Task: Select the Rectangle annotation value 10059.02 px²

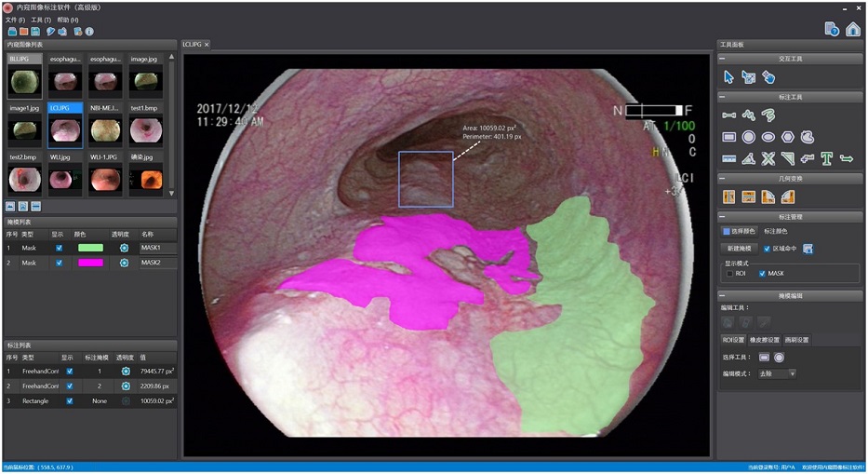Action: pos(157,400)
